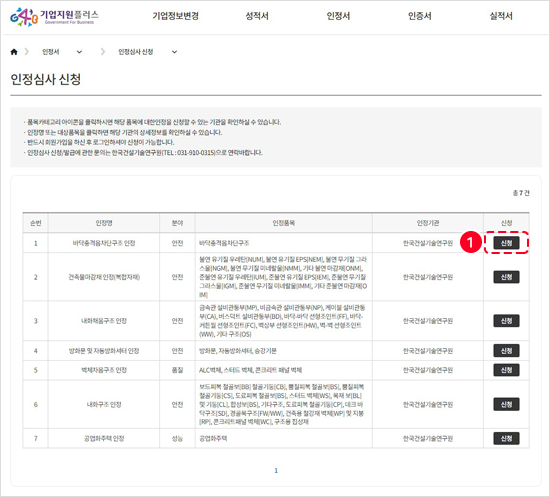Screen dimensions: 550x497
Task: Click 신청 for 바닥충격음차단구조 인정
Action: (506, 243)
